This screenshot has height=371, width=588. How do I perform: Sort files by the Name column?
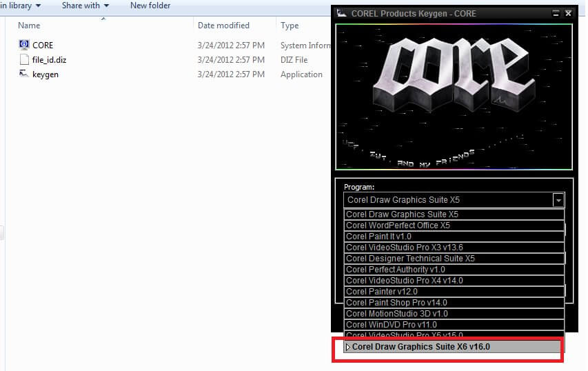29,26
